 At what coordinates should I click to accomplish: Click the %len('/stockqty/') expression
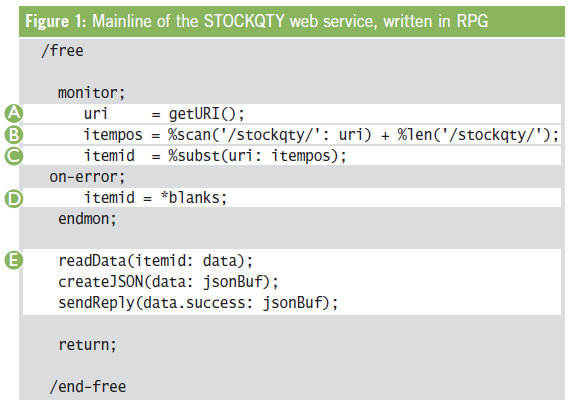point(478,135)
